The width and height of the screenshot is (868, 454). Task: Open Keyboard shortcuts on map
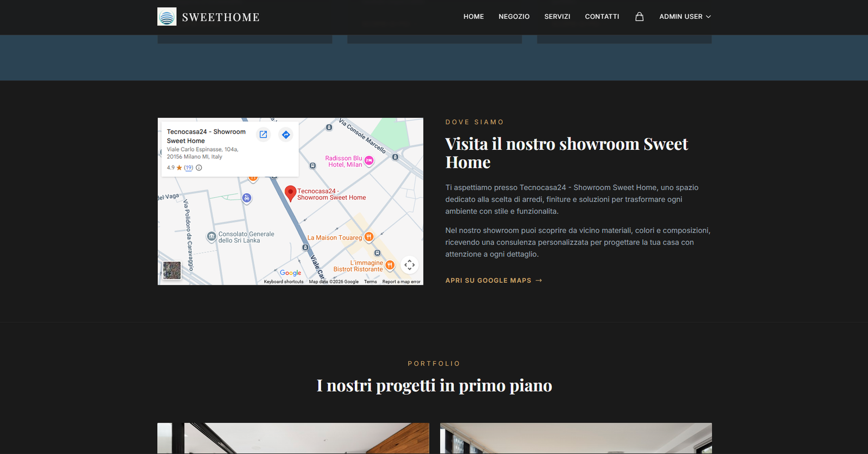click(x=284, y=282)
